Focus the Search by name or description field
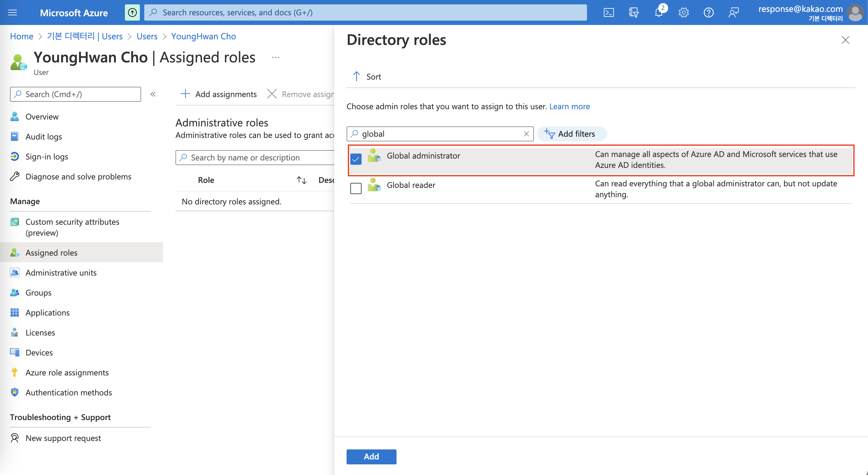The height and width of the screenshot is (475, 868). (255, 157)
